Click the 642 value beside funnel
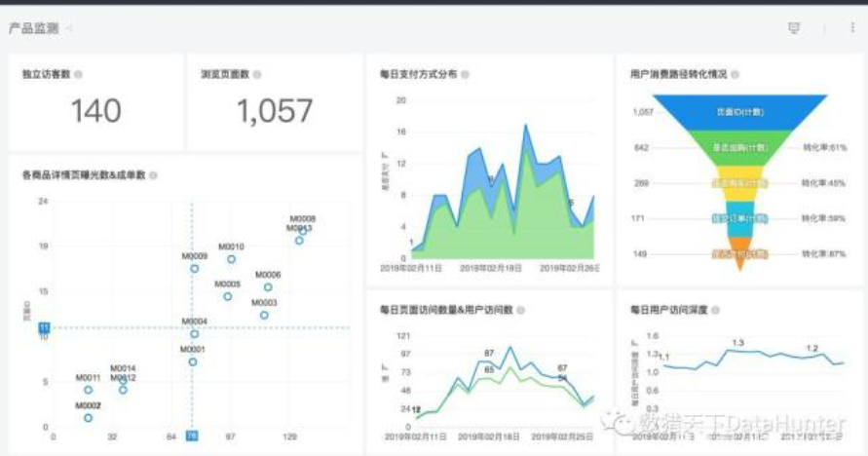 click(x=641, y=148)
